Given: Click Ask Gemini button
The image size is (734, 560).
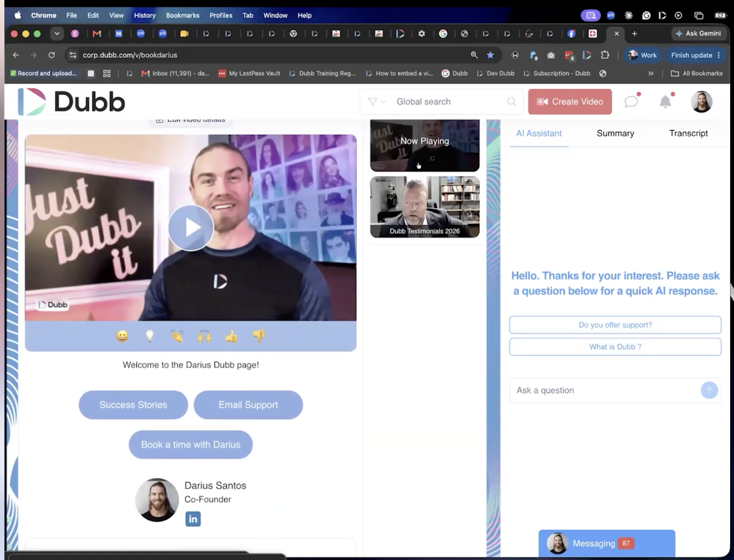Looking at the screenshot, I should click(698, 33).
